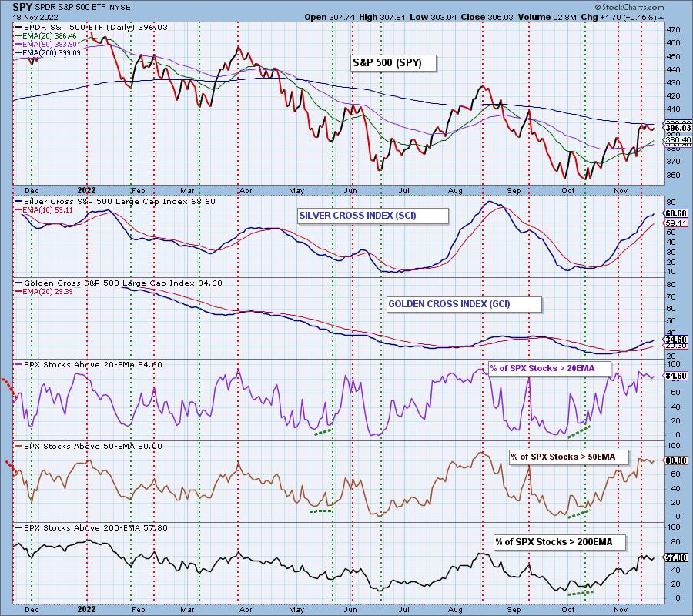Click the Silver Cross Large Cap Index 68.60 legend
693x616 pixels.
point(115,202)
